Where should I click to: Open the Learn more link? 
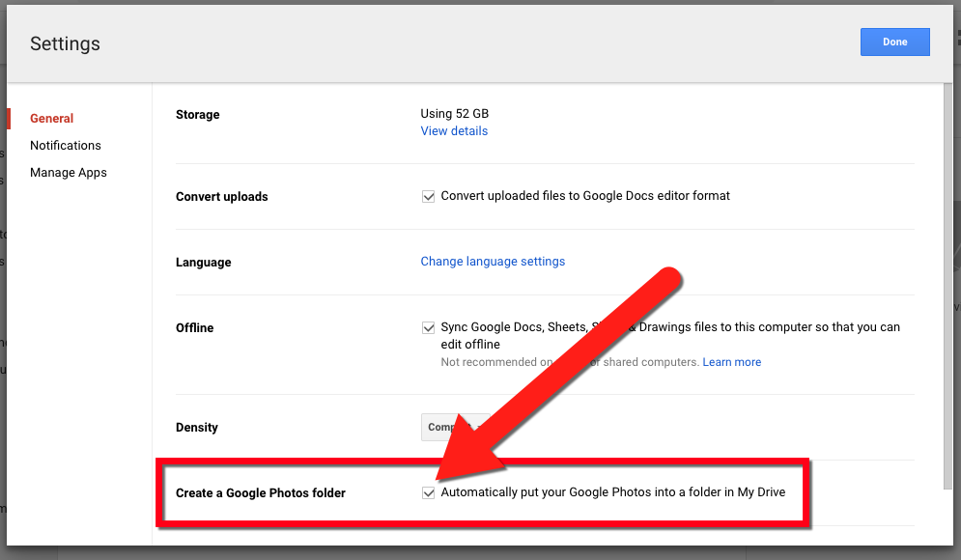point(732,362)
